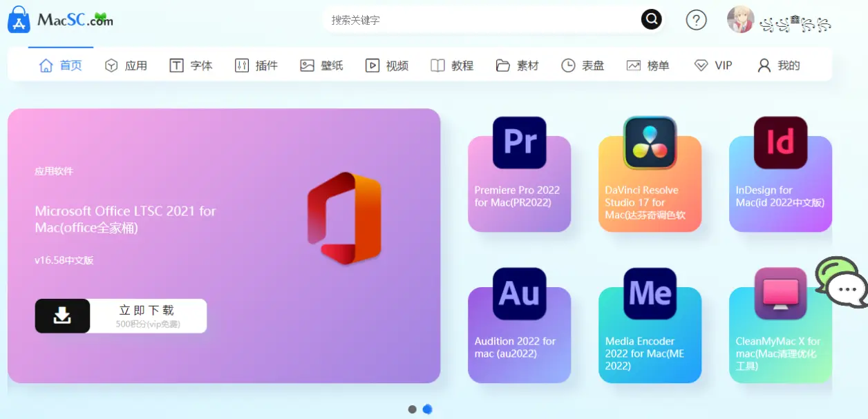Screen dimensions: 868x419
Task: Click the 应用软件 category label in banner
Action: click(x=54, y=171)
